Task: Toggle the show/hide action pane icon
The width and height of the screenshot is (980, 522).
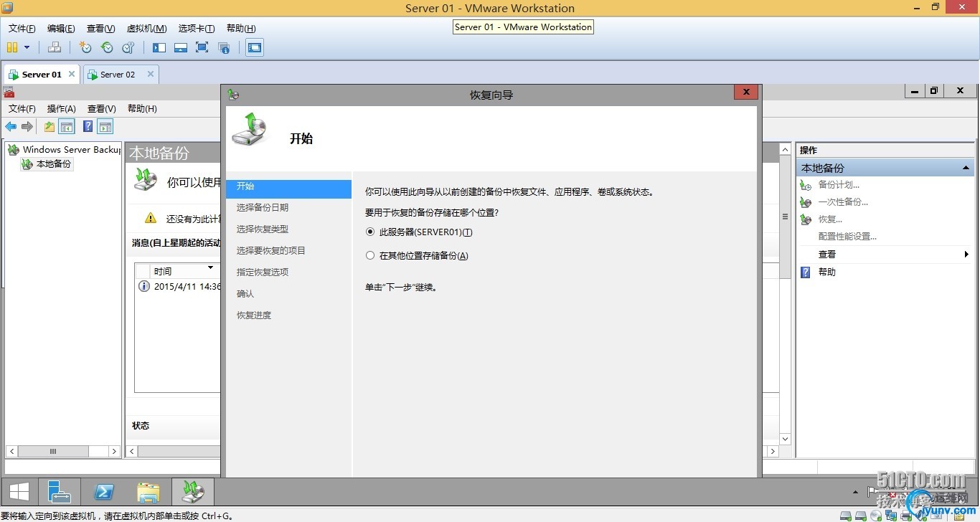Action: click(105, 127)
